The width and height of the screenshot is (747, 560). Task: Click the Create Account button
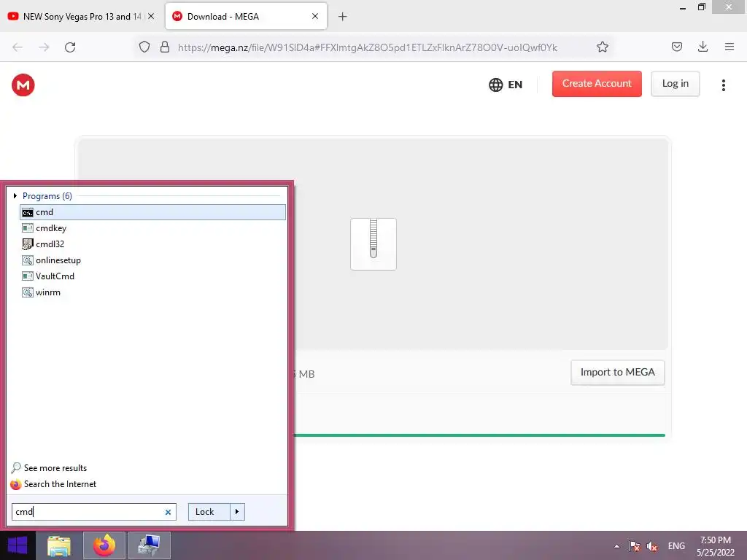pos(597,84)
